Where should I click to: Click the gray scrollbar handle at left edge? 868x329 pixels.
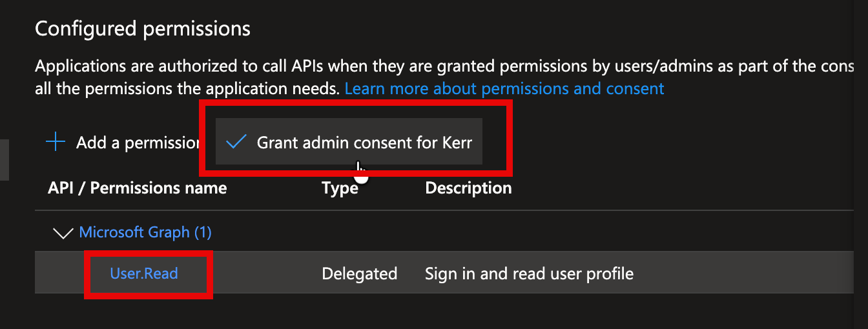[4, 159]
